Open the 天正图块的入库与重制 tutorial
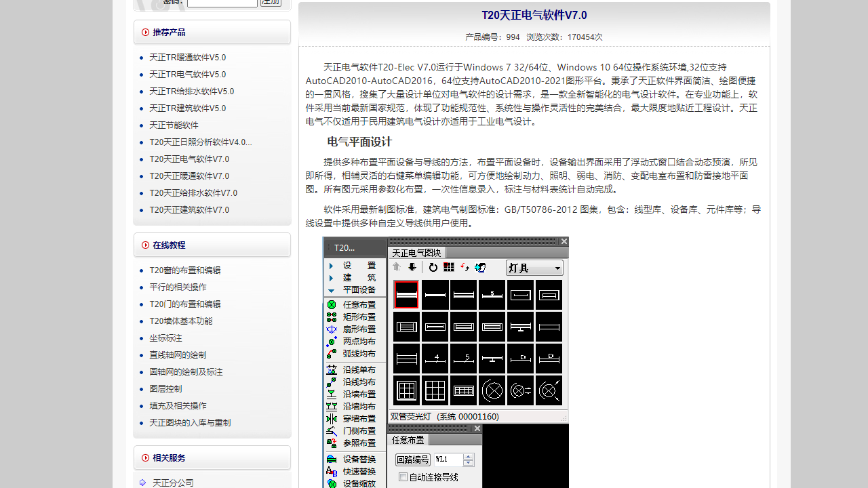Screen dimensions: 868x488 click(x=190, y=423)
